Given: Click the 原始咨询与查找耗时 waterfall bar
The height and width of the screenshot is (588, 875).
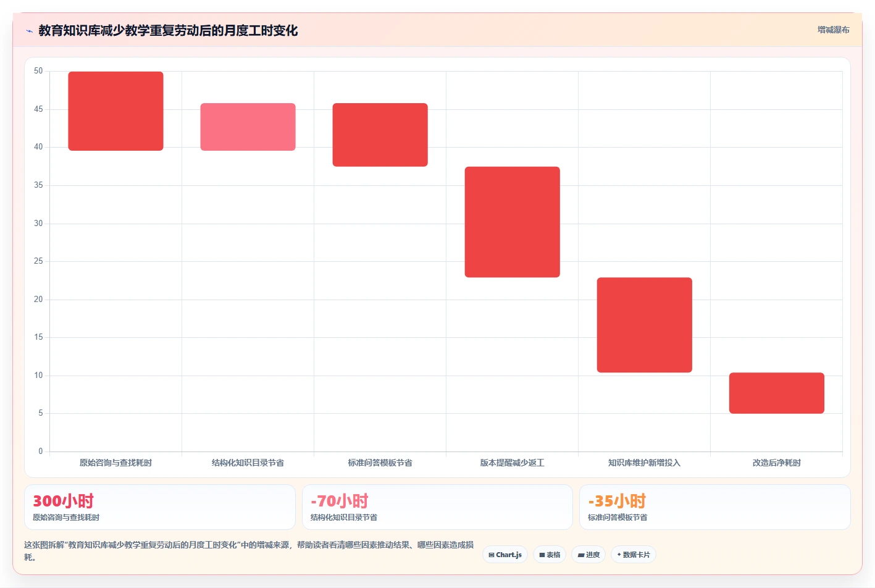Looking at the screenshot, I should point(115,111).
